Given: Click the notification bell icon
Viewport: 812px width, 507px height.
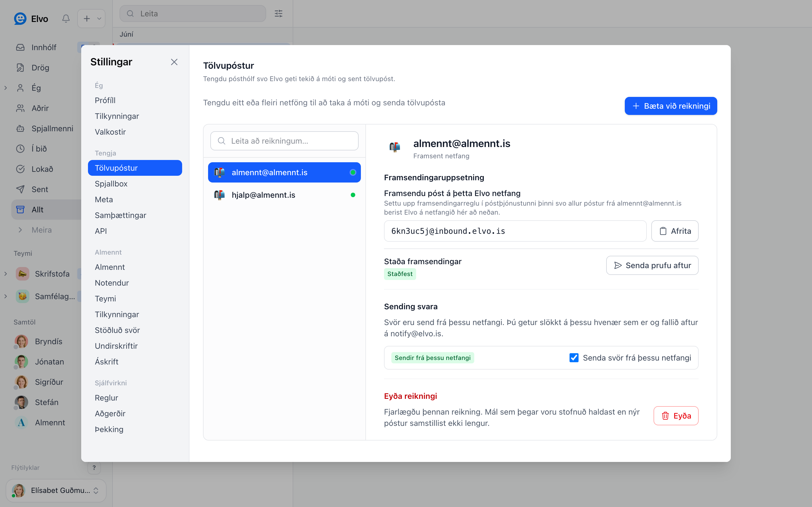Looking at the screenshot, I should tap(66, 18).
